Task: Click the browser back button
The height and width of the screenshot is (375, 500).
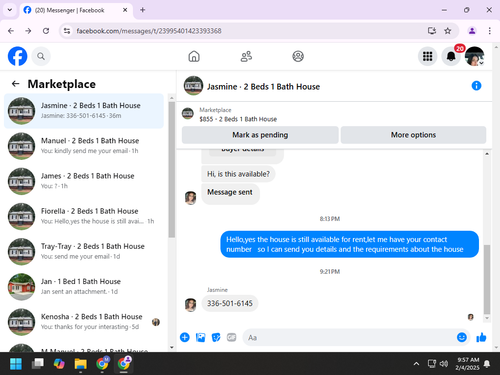Action: [x=11, y=31]
